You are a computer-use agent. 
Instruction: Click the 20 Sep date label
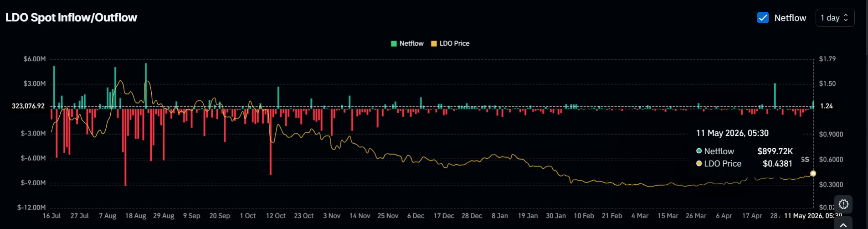pyautogui.click(x=220, y=216)
